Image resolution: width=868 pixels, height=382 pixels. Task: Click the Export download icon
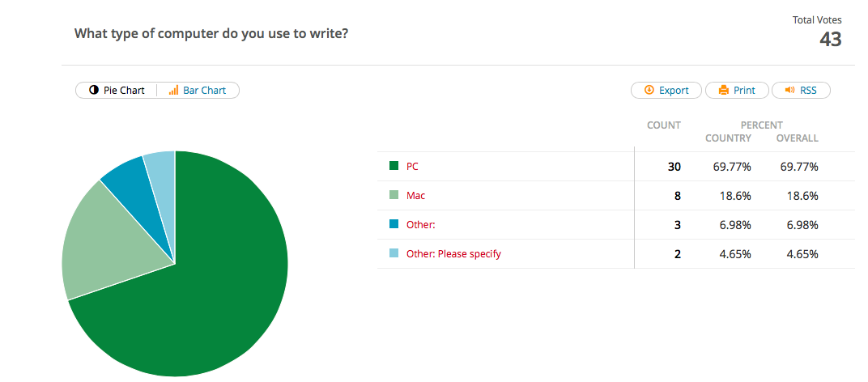pos(649,91)
